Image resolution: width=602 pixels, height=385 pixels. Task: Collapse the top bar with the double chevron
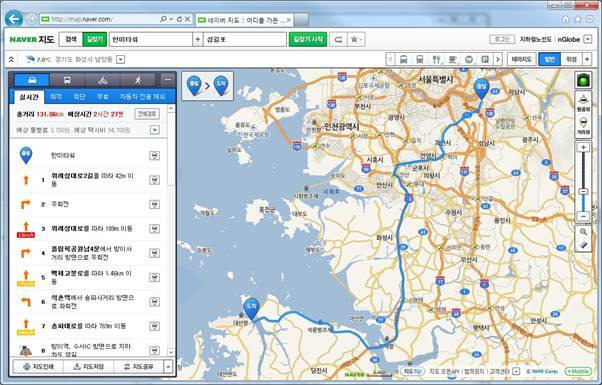point(11,59)
